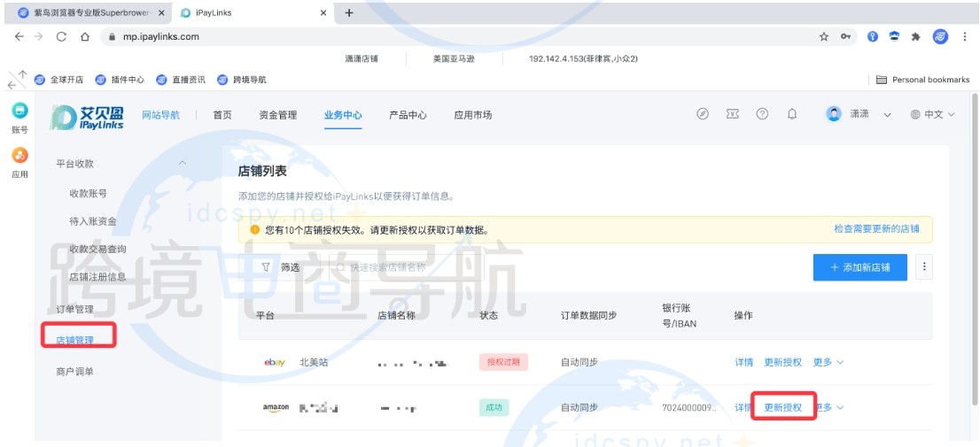Open the blue keyhole extension icon

873,37
